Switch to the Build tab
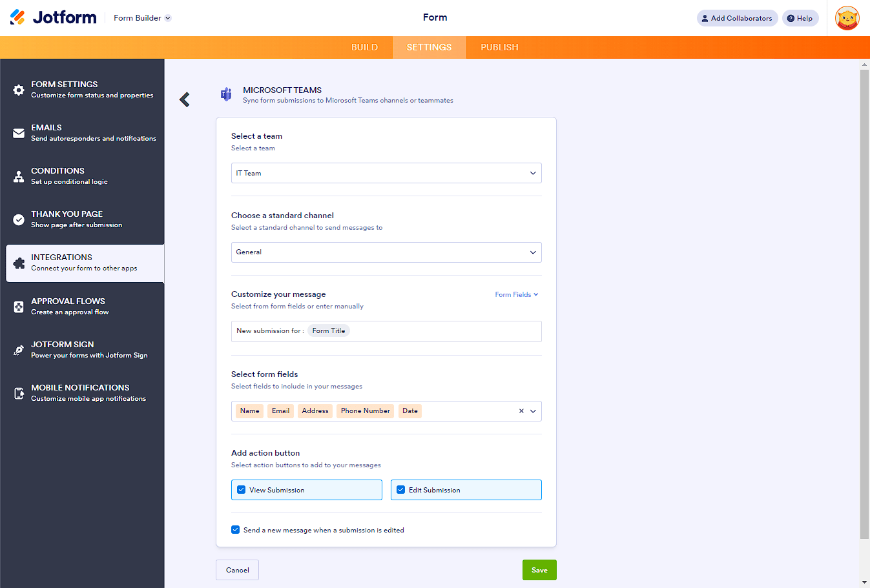 (364, 47)
